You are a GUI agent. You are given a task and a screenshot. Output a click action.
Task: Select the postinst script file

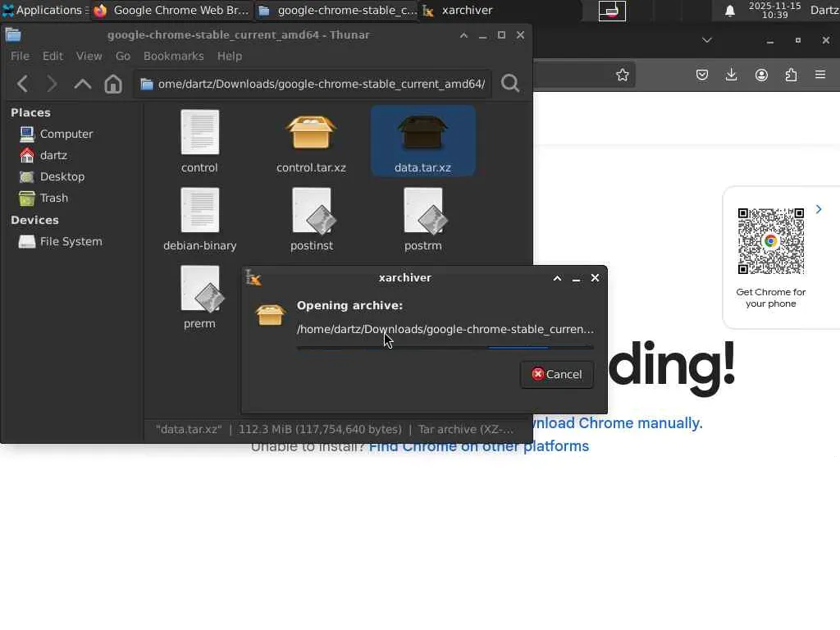click(311, 220)
